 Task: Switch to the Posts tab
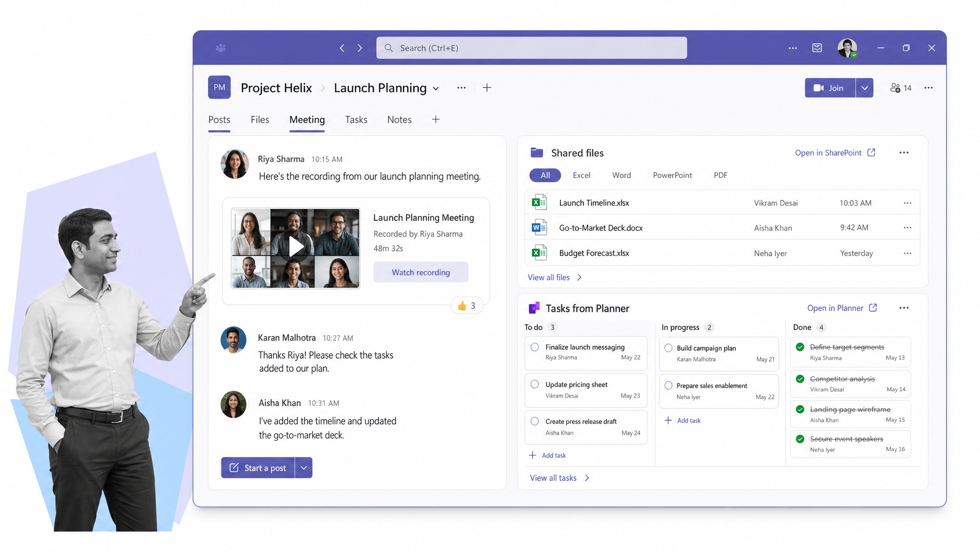[219, 120]
